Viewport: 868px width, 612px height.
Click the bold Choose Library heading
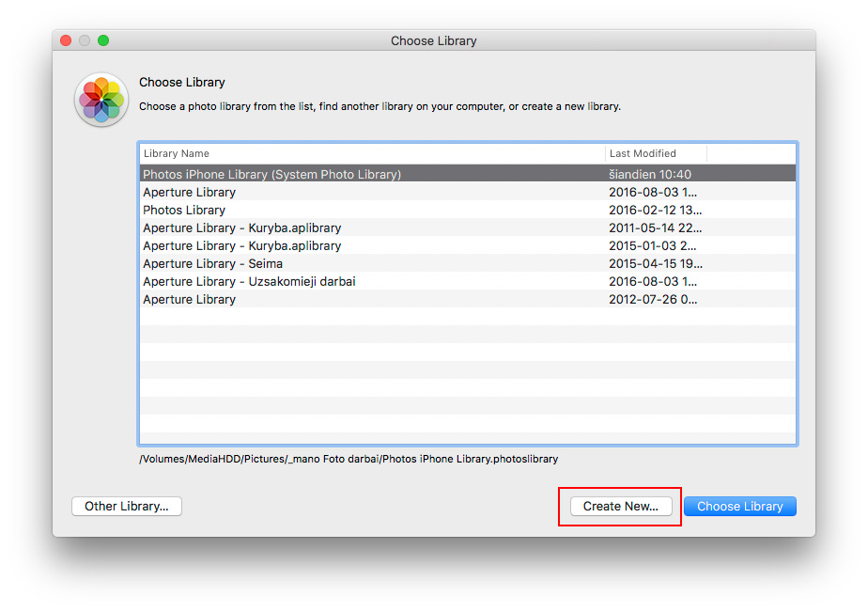tap(182, 82)
